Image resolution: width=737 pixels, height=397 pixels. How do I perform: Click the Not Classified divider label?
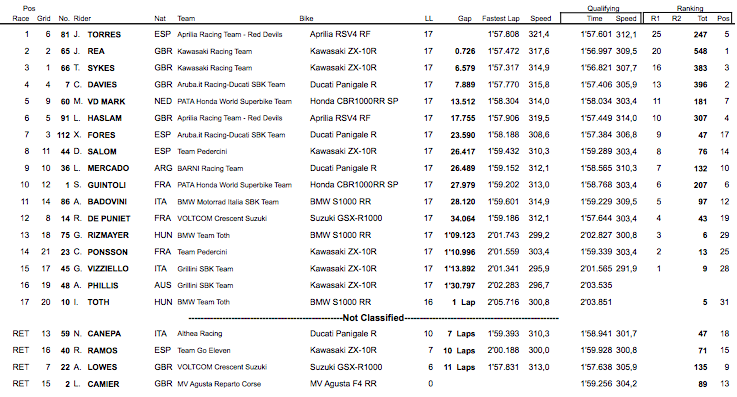point(373,318)
